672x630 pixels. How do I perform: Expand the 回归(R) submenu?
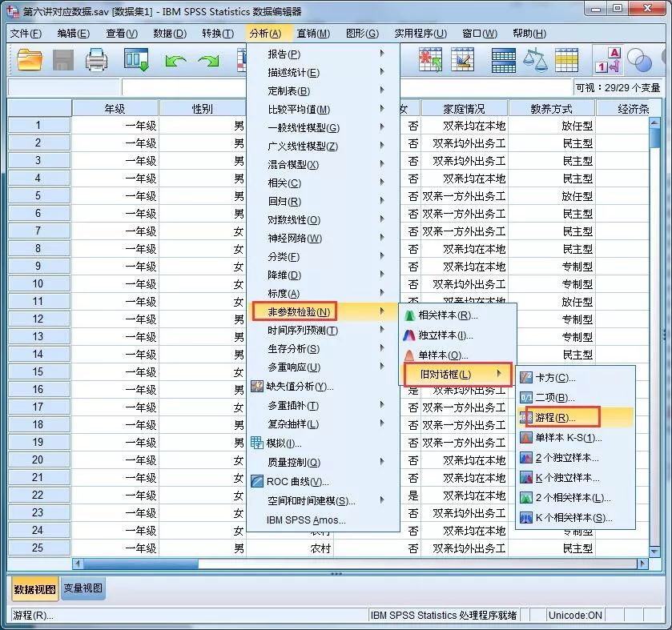[x=324, y=201]
